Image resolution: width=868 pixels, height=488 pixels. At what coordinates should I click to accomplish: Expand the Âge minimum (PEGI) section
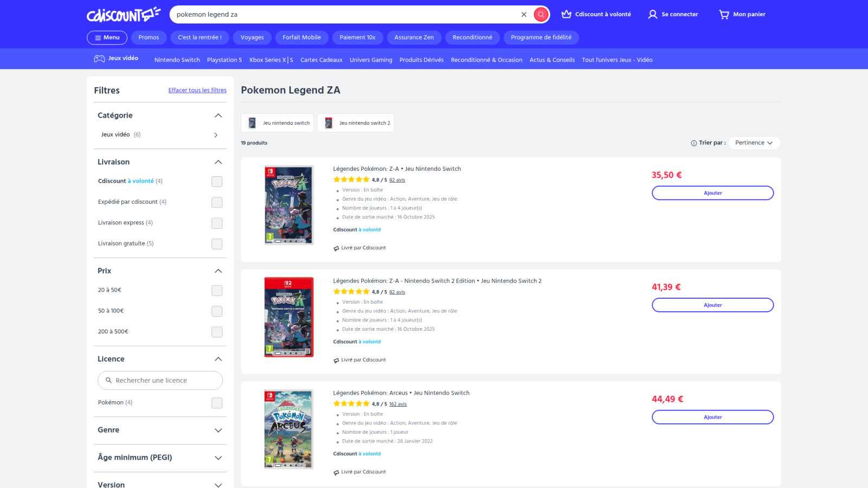tap(218, 458)
